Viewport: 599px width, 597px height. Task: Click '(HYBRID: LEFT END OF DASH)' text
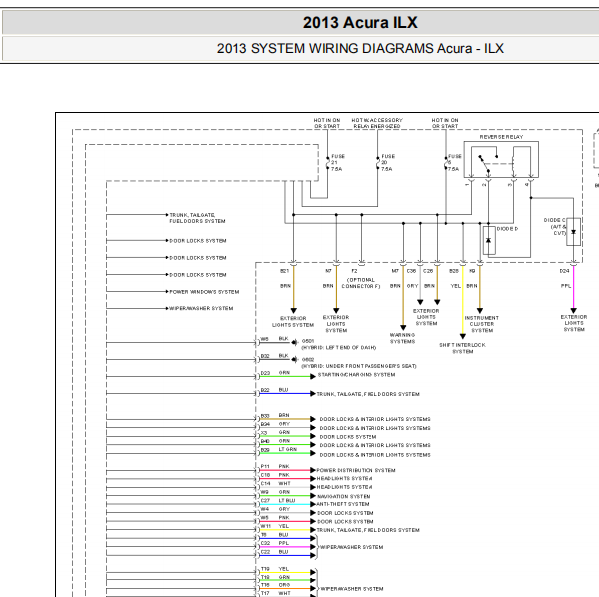(338, 348)
